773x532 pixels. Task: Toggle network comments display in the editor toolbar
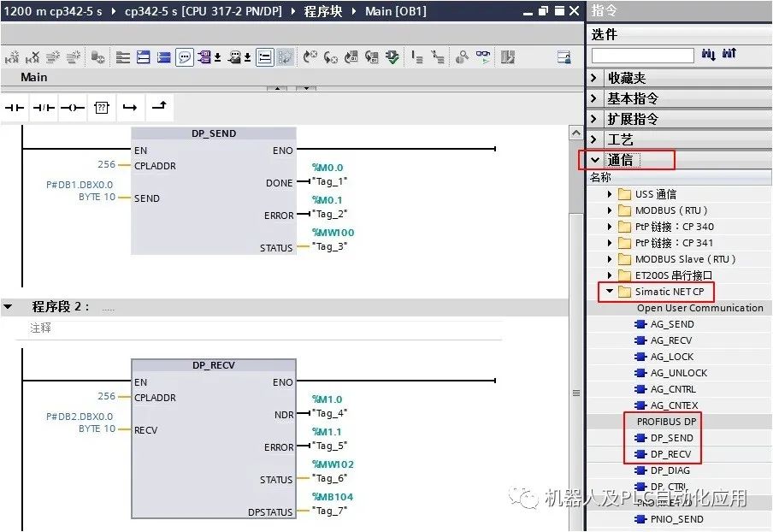click(x=183, y=57)
